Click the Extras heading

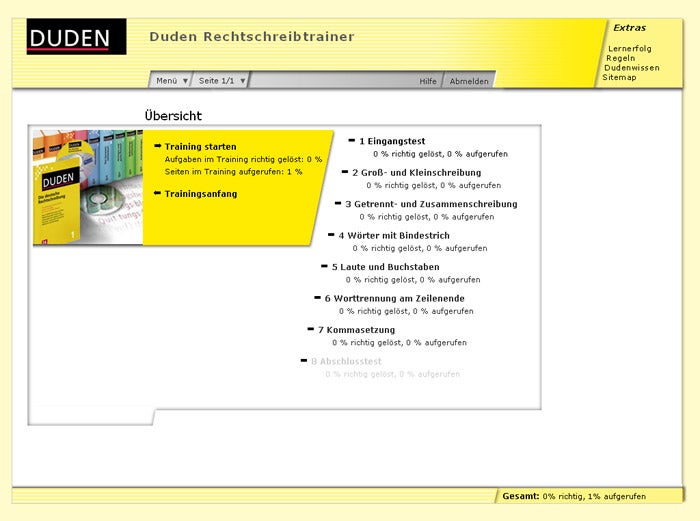pos(629,28)
